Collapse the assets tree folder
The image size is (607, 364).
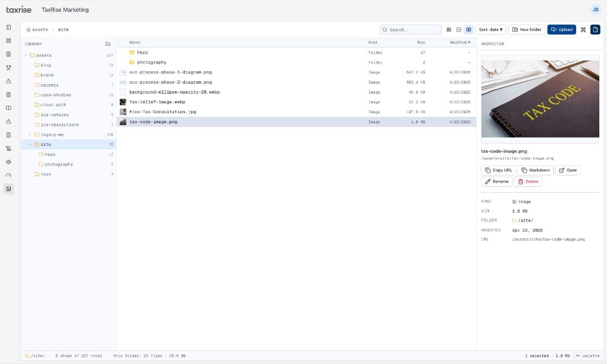tap(26, 55)
